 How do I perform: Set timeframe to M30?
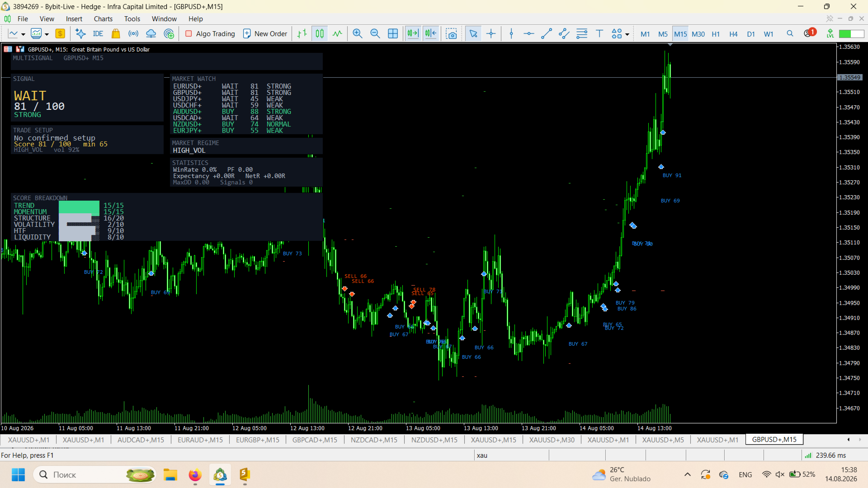point(698,34)
